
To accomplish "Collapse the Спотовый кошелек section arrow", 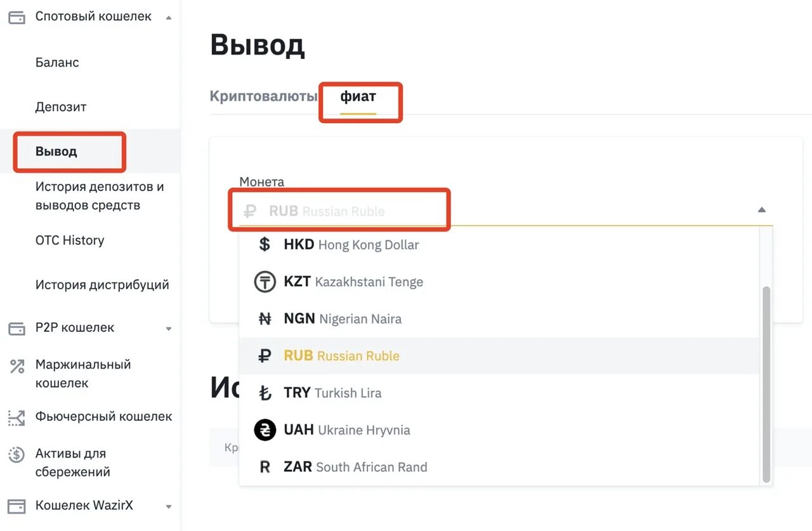I will point(168,18).
